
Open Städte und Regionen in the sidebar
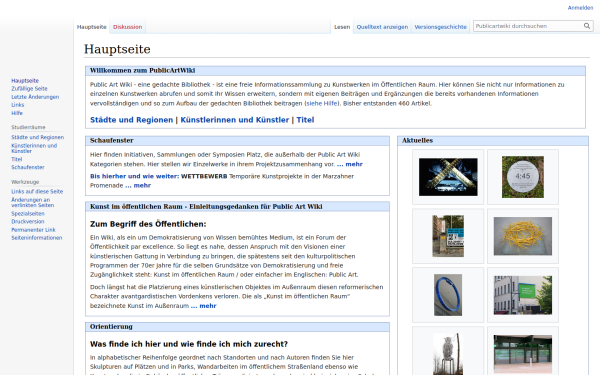point(38,137)
